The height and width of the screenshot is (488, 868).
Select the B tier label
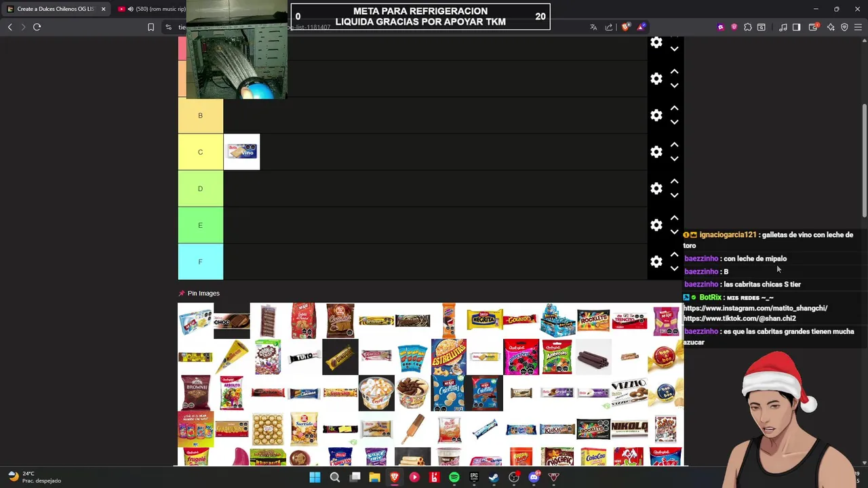point(200,115)
